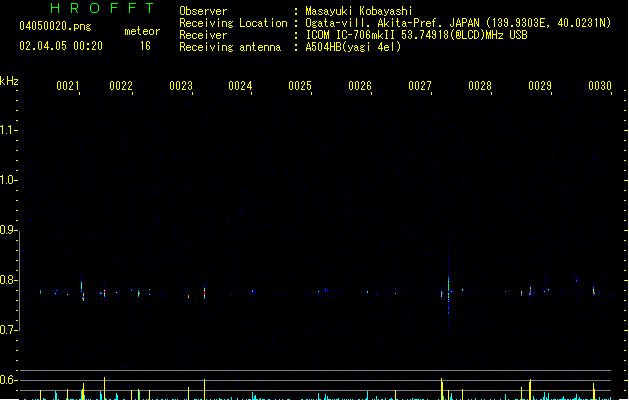Click the HROFFT title text
This screenshot has height=400, width=629.
point(102,8)
